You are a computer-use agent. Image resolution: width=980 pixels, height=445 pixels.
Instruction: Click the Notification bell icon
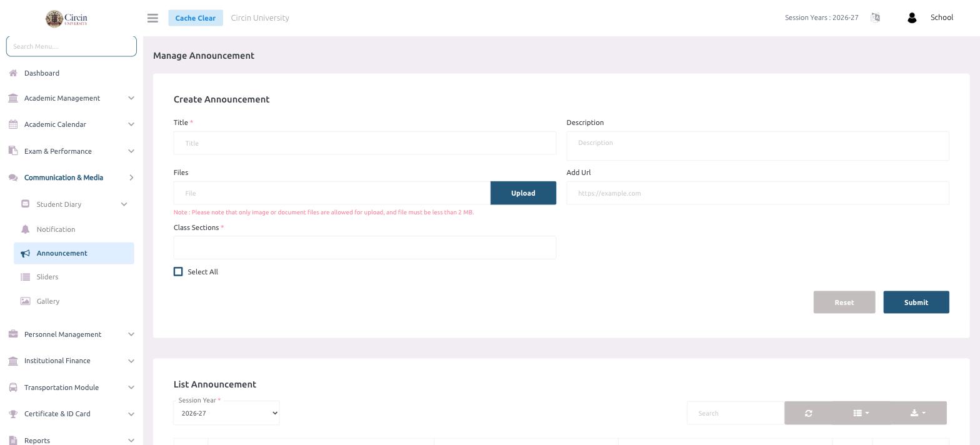tap(25, 229)
